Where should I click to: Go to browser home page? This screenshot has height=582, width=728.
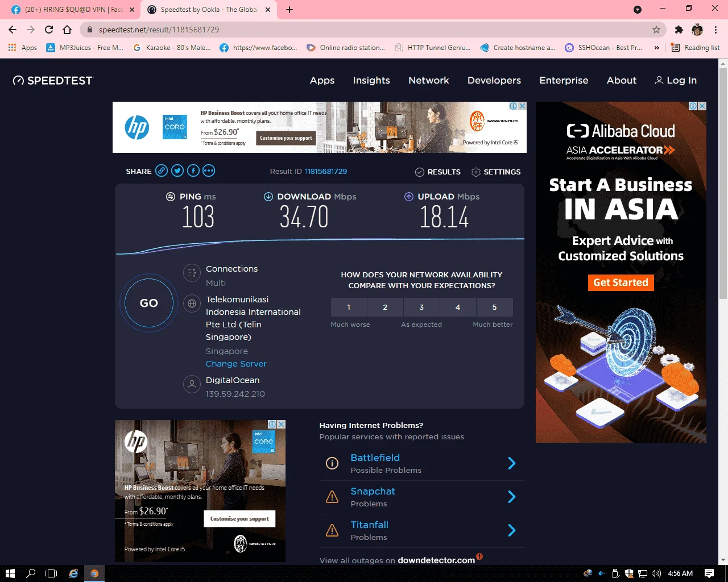[67, 30]
